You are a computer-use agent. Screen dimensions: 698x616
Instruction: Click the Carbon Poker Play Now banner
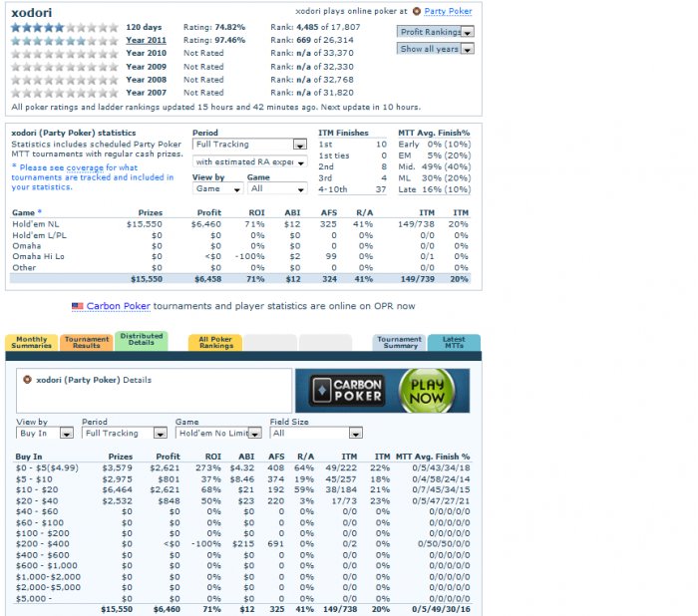382,391
